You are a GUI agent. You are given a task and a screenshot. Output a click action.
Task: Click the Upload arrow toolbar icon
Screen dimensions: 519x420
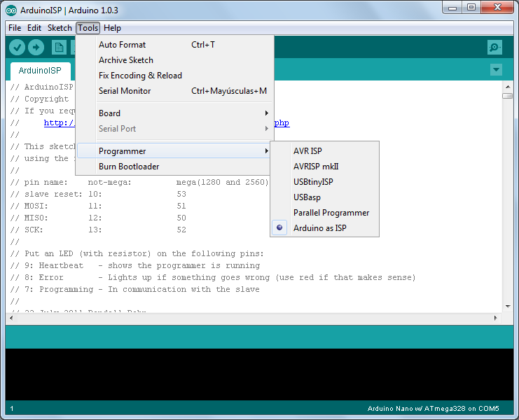(x=36, y=48)
